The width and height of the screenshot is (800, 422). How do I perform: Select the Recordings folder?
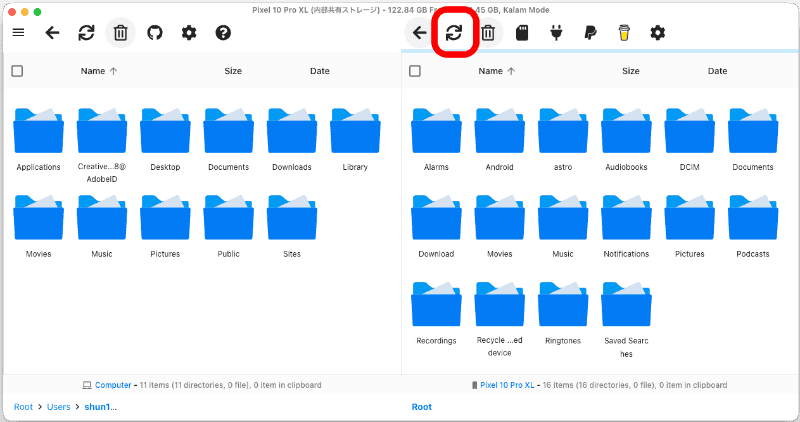click(x=436, y=304)
